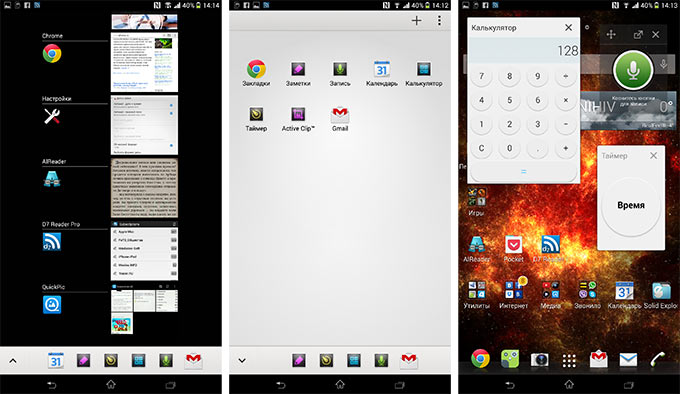Tap the calculator divide key

[x=566, y=76]
